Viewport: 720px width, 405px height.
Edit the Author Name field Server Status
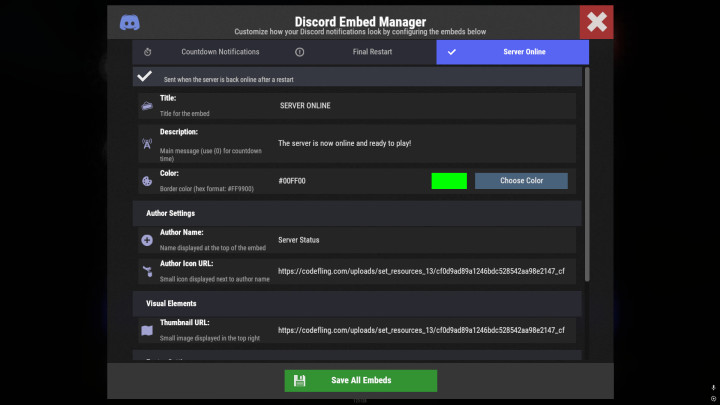[x=425, y=240]
